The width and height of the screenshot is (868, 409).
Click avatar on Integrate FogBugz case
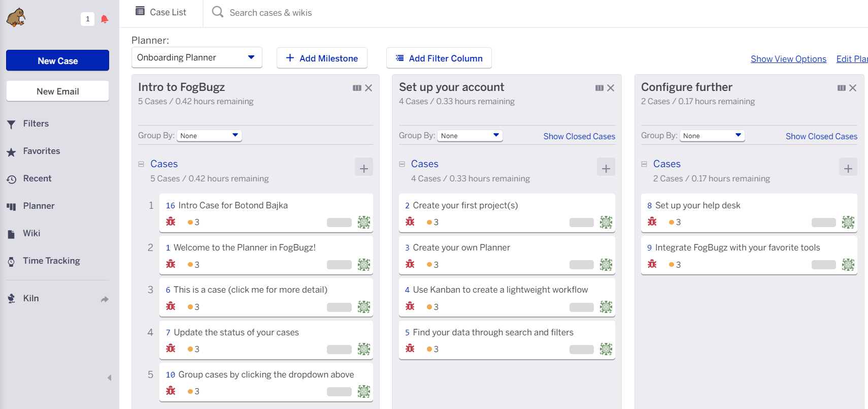[848, 264]
